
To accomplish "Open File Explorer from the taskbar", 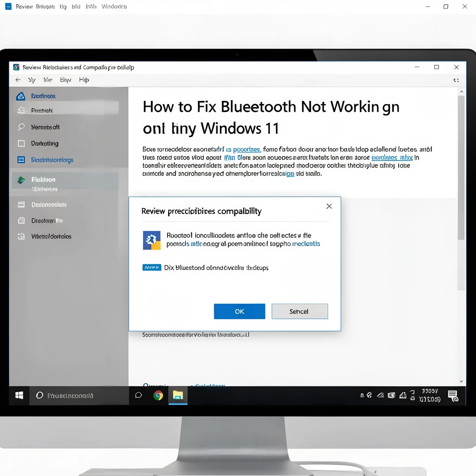I will pos(178,395).
